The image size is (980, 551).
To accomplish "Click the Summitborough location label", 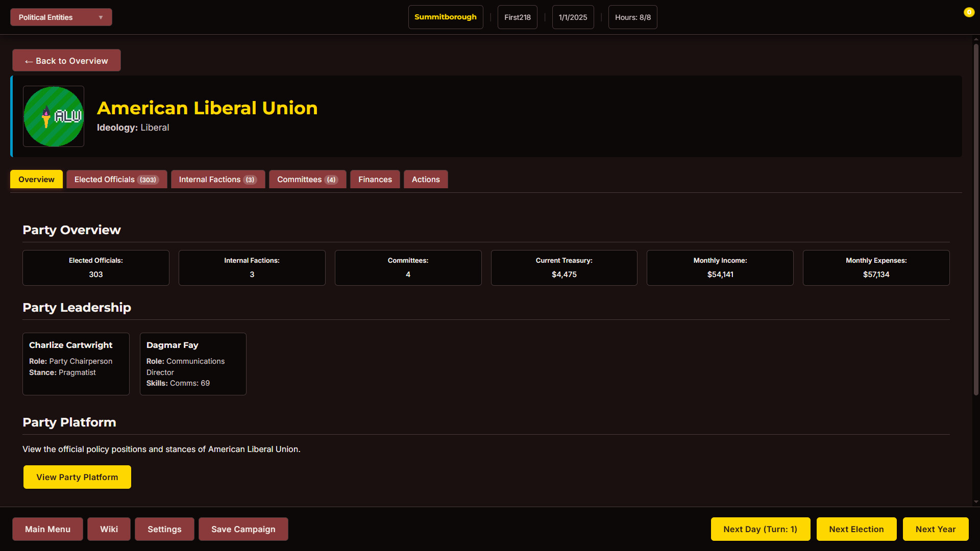I will [445, 17].
